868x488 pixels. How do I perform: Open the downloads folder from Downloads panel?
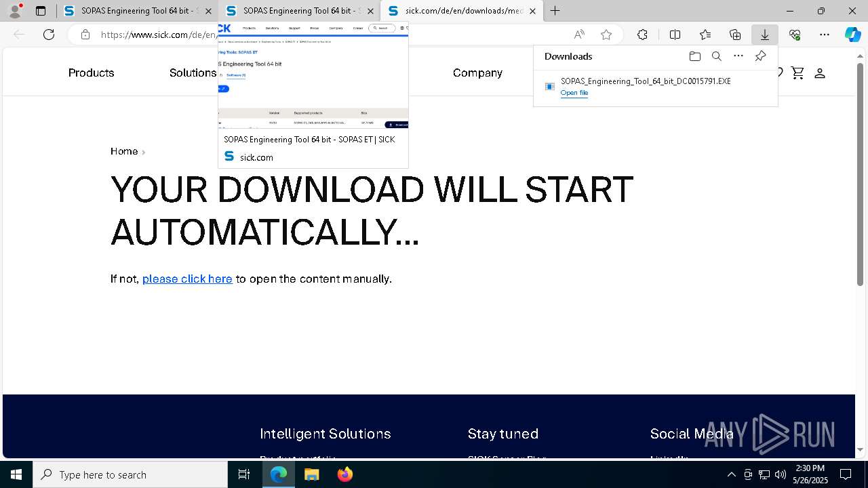pyautogui.click(x=694, y=56)
